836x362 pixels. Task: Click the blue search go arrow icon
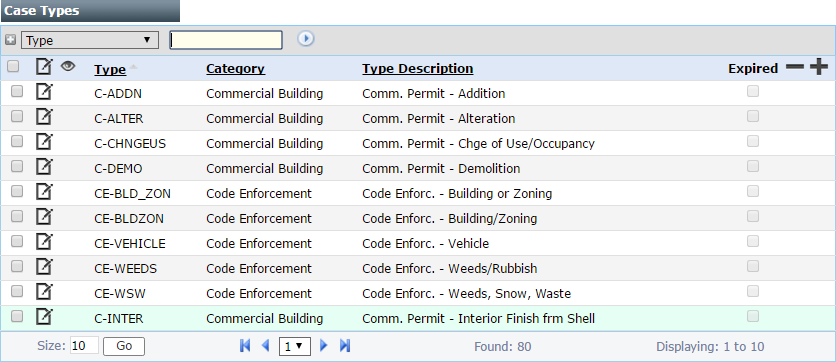pyautogui.click(x=306, y=39)
